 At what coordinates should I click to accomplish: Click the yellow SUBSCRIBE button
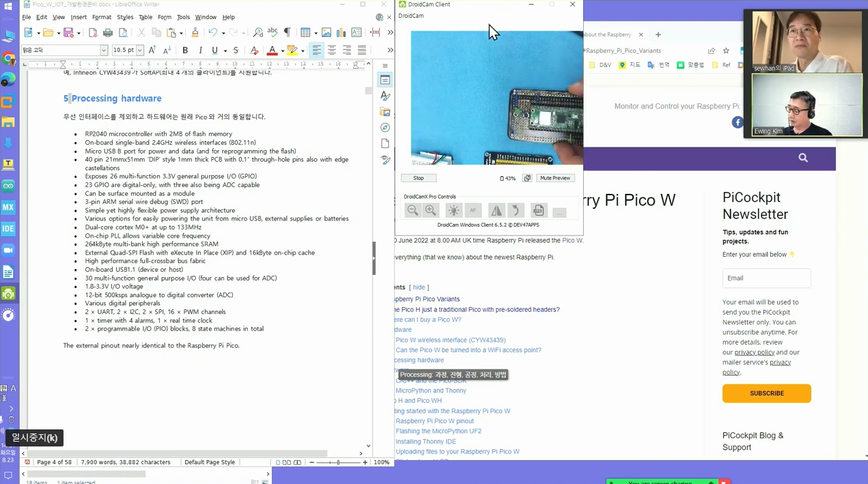tap(767, 393)
